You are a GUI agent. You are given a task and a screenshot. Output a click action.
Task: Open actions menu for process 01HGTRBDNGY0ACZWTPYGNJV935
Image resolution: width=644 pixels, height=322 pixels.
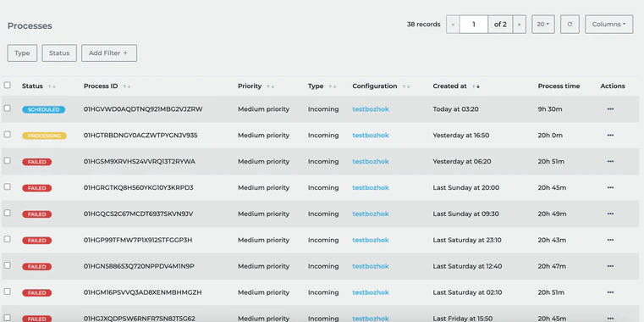[610, 136]
